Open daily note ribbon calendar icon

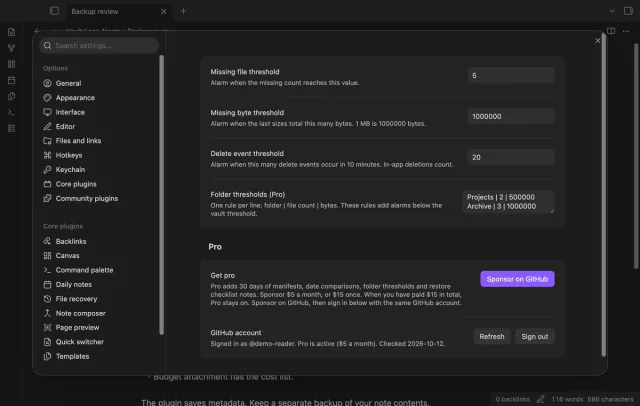[x=11, y=80]
